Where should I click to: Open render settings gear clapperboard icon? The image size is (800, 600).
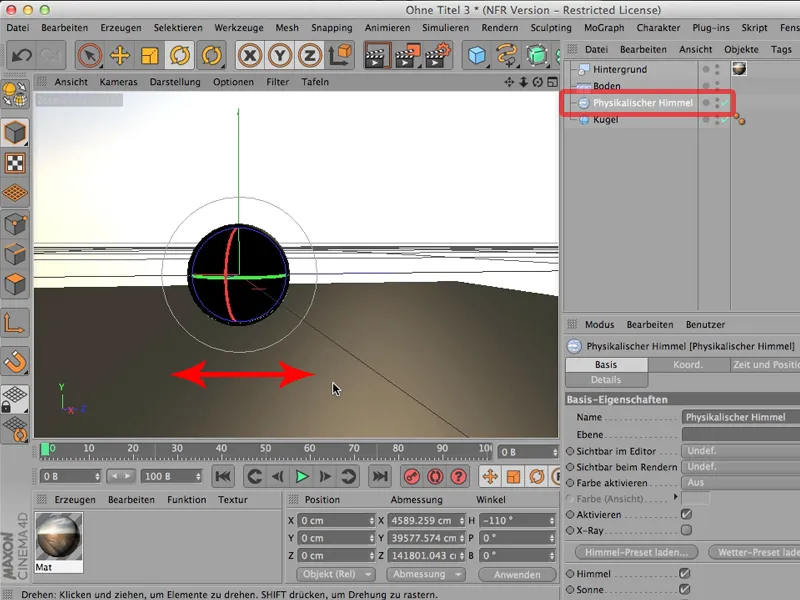[438, 55]
